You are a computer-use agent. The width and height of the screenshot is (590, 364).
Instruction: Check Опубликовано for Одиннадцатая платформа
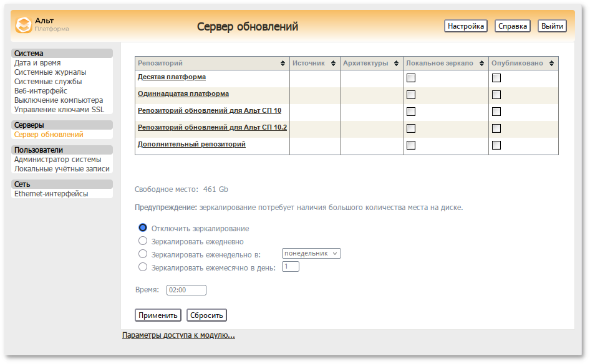click(x=496, y=94)
